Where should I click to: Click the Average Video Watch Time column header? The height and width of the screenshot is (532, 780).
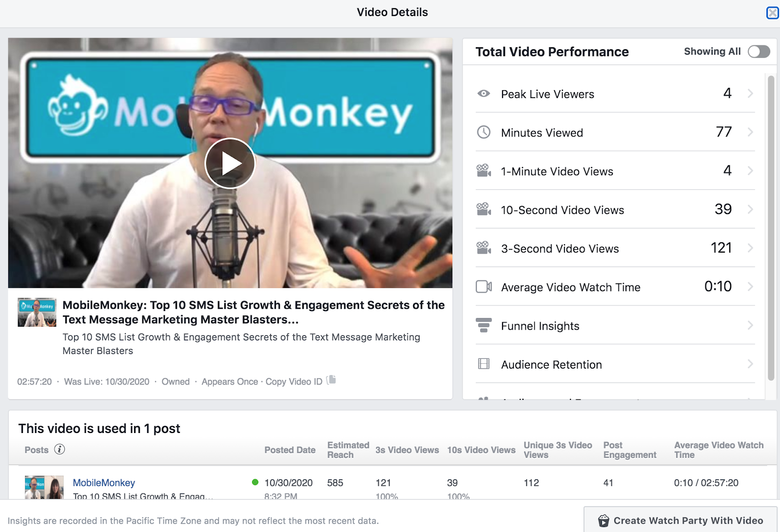(719, 450)
